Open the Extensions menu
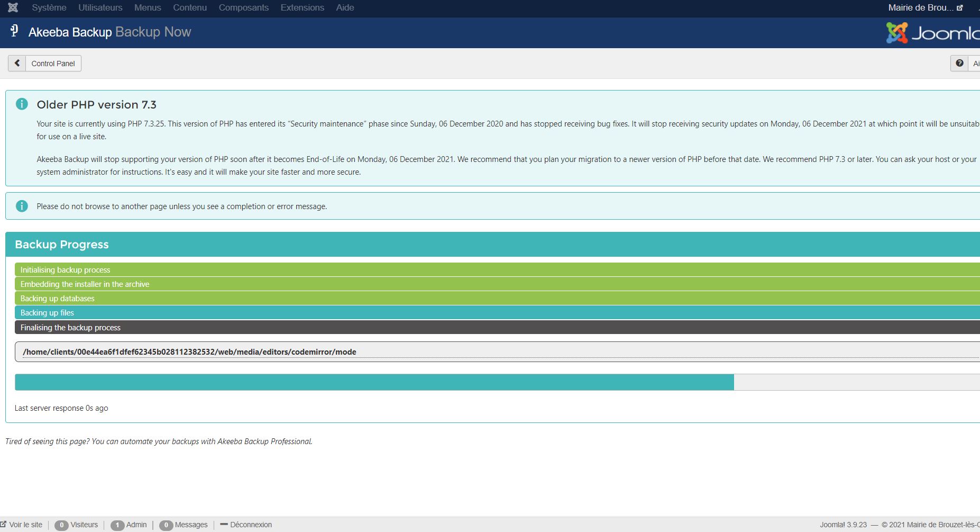The width and height of the screenshot is (980, 532). pyautogui.click(x=303, y=7)
